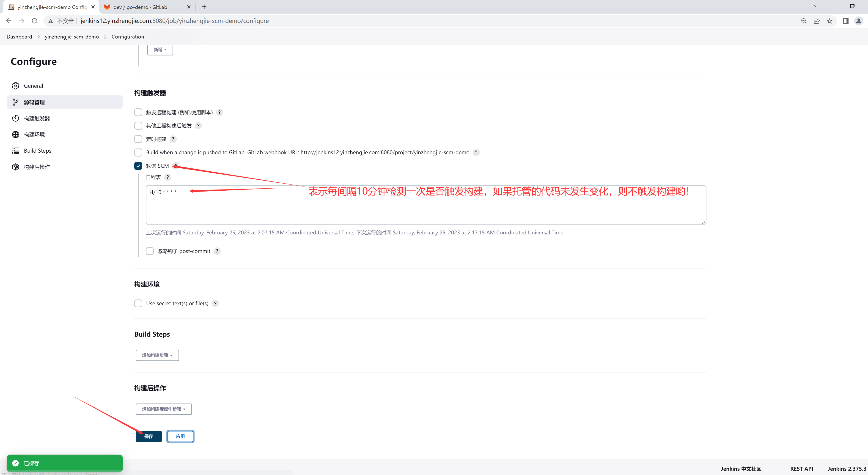Viewport: 868px width, 475px height.
Task: Open help for 定时构建 question mark
Action: coord(173,139)
